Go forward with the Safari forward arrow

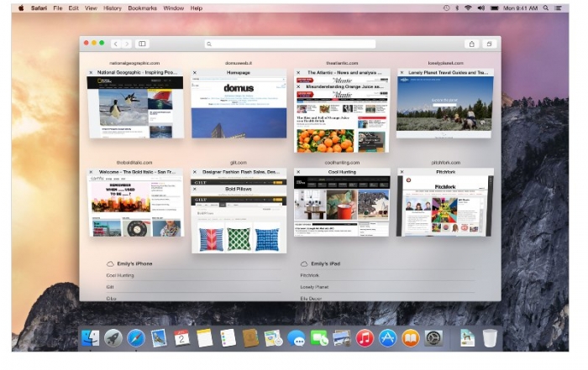[127, 44]
